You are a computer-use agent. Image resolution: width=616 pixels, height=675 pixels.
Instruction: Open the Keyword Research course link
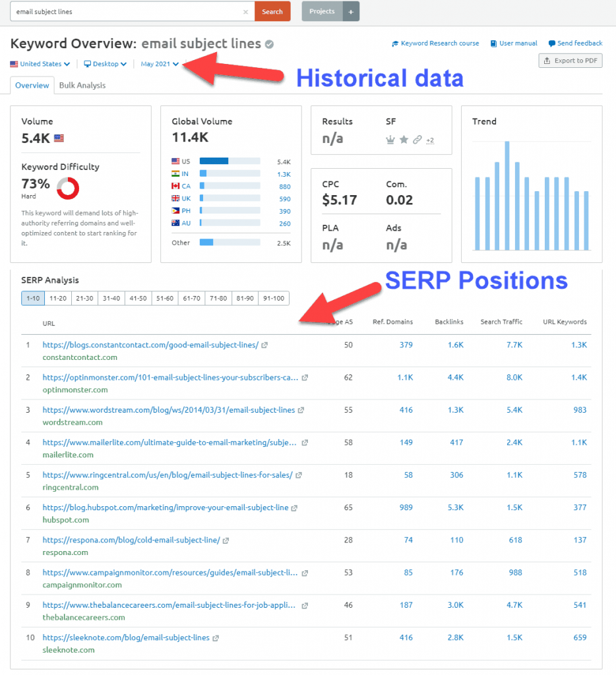tap(439, 44)
